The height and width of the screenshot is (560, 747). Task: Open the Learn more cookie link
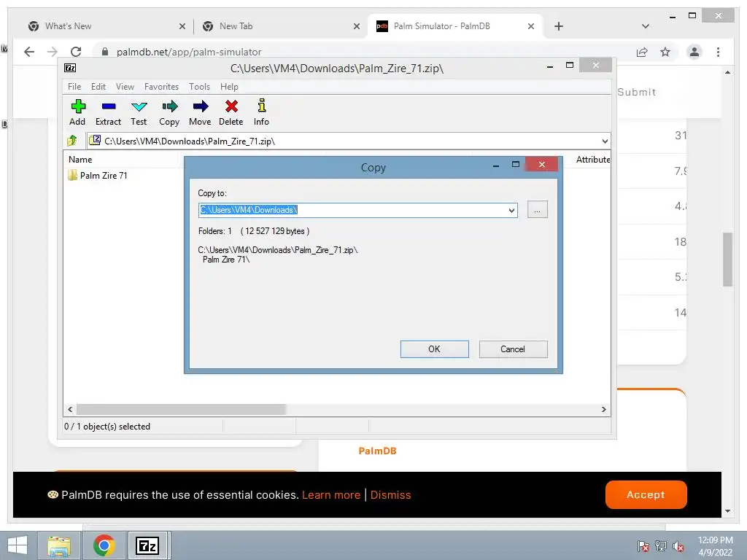(x=331, y=495)
